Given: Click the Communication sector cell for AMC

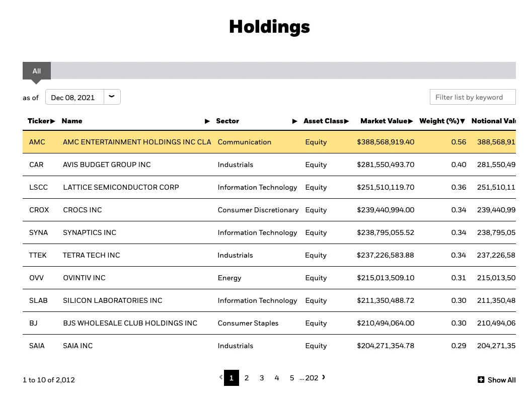Looking at the screenshot, I should click(244, 142).
